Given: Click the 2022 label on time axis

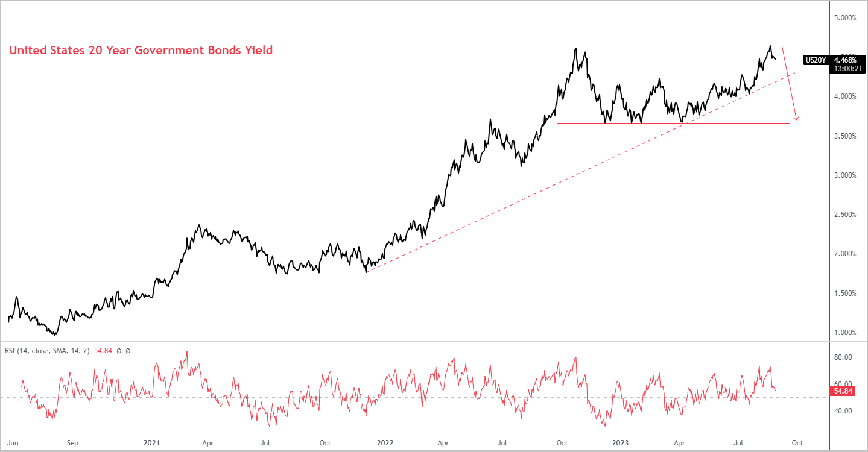Looking at the screenshot, I should click(x=385, y=443).
